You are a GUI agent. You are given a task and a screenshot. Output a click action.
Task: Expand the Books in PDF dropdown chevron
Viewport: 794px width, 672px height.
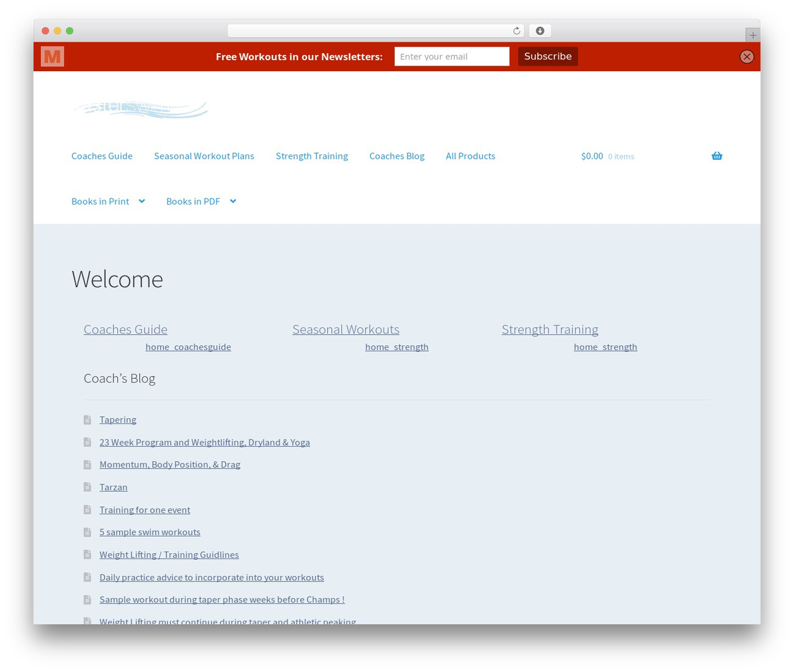click(x=233, y=201)
